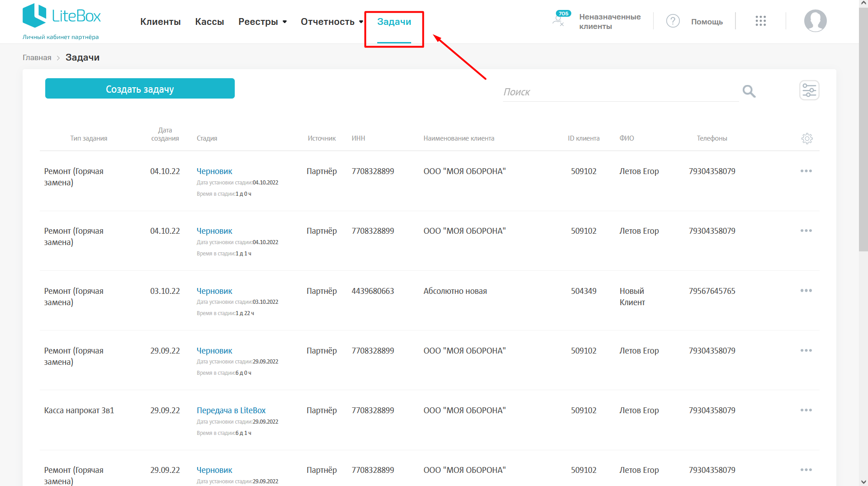Image resolution: width=868 pixels, height=486 pixels.
Task: Focus the Поиск search field
Action: [620, 92]
